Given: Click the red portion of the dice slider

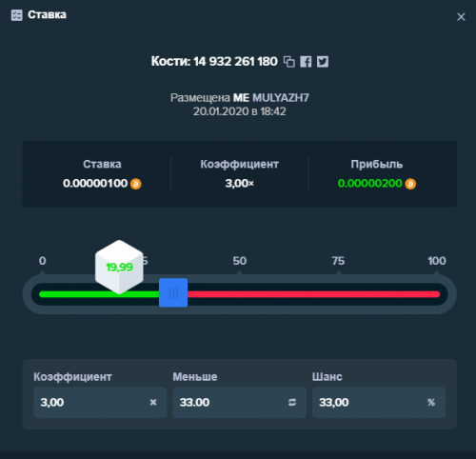Looking at the screenshot, I should [313, 294].
